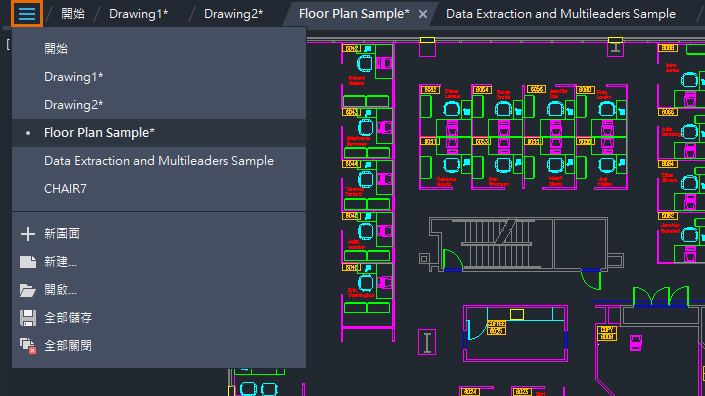705x396 pixels.
Task: Click the plus icon for new drawing
Action: point(28,234)
